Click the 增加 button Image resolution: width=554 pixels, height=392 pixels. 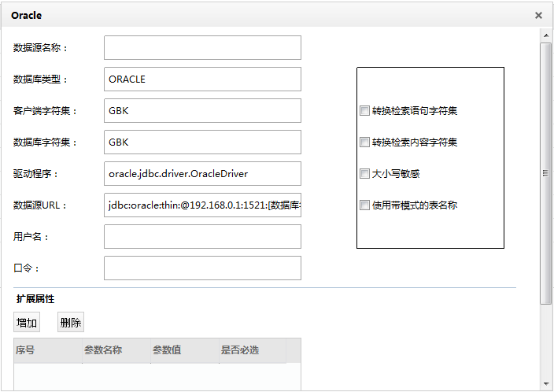(x=27, y=322)
